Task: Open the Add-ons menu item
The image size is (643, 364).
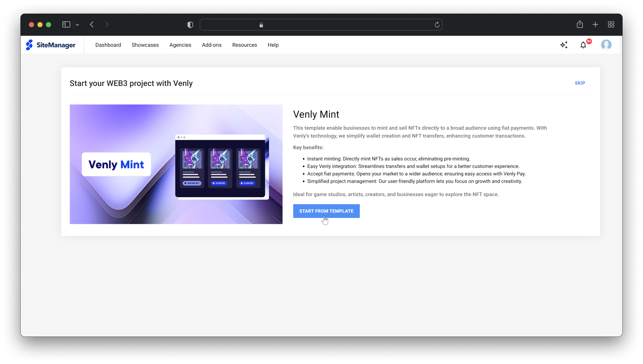Action: (x=212, y=45)
